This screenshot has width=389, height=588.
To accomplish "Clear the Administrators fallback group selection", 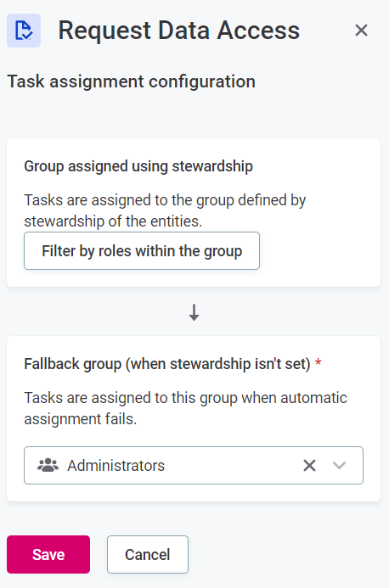I will click(309, 465).
